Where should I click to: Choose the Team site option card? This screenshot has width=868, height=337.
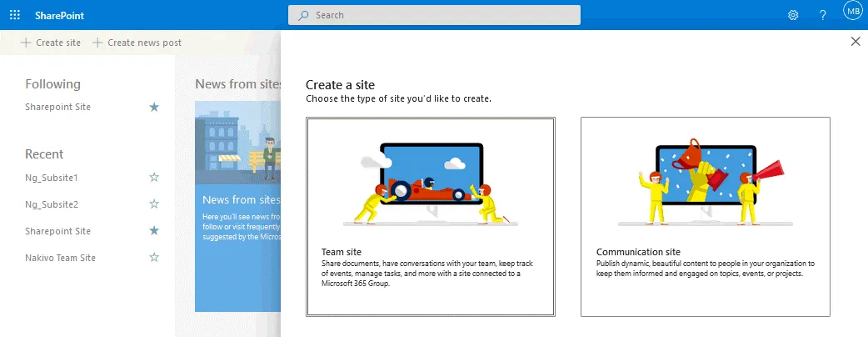coord(430,217)
